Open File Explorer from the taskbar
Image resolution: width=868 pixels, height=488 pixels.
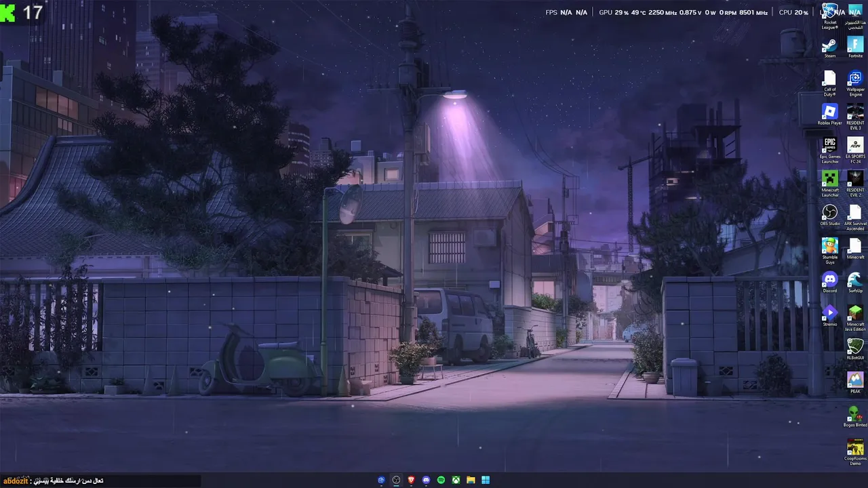(x=471, y=480)
